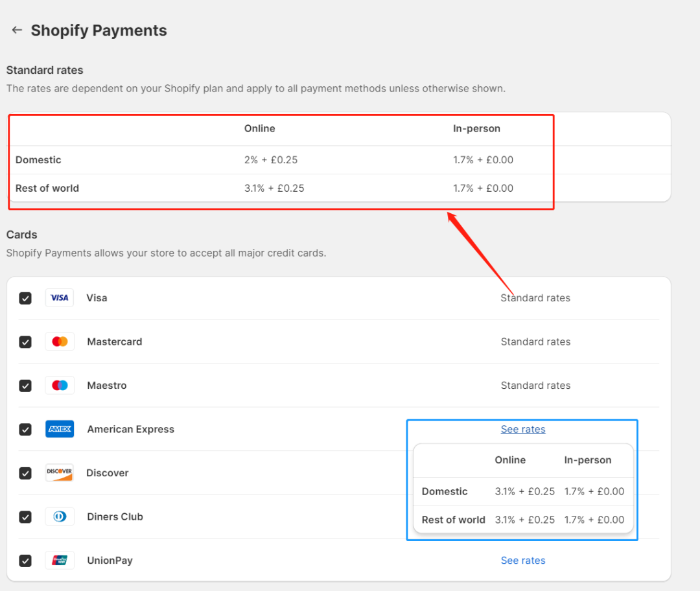Click Rest of world row in Standard rates
The width and height of the screenshot is (700, 591).
point(47,189)
